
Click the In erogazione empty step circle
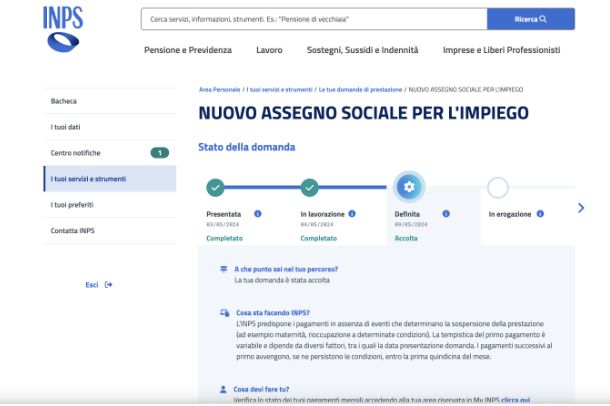click(498, 187)
